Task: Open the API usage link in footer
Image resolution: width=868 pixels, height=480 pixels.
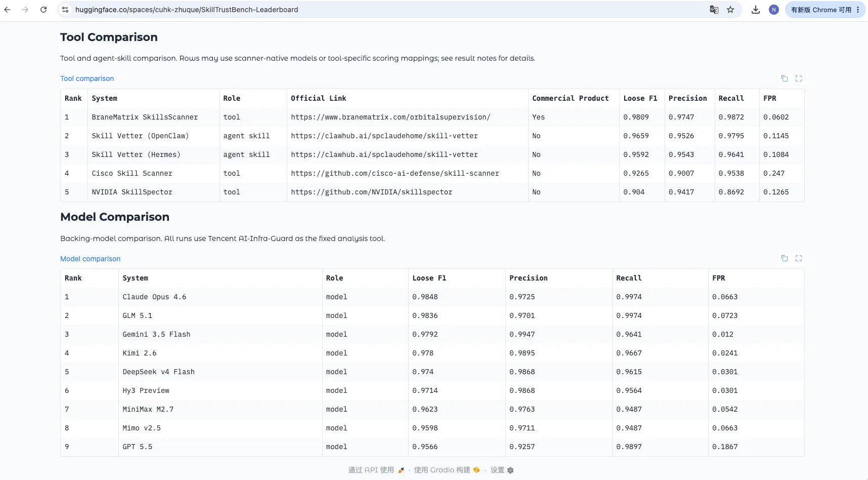Action: point(376,470)
